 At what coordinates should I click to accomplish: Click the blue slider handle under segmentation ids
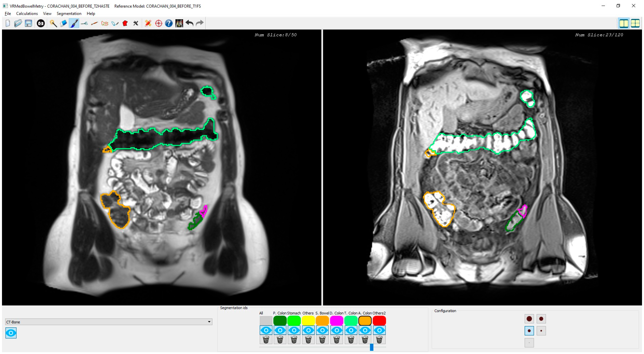point(372,347)
